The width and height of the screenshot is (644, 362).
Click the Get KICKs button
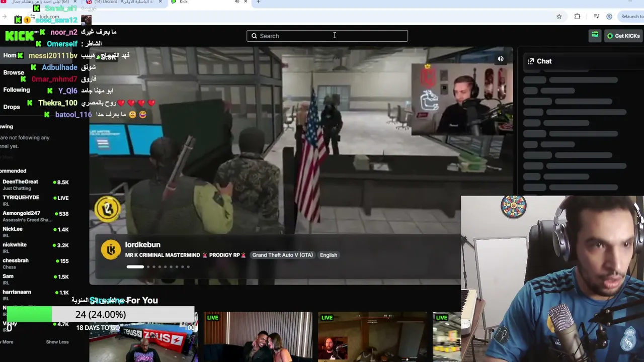coord(623,36)
